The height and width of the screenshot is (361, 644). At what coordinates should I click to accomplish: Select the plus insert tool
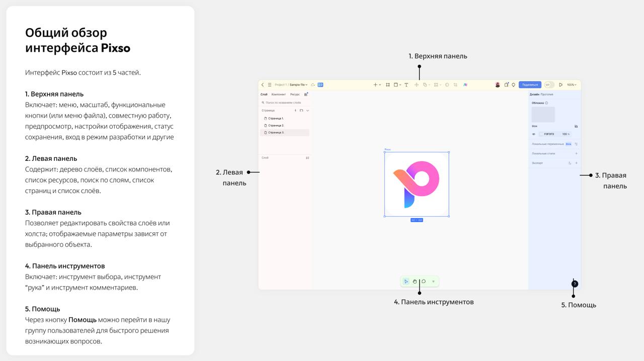pos(375,84)
